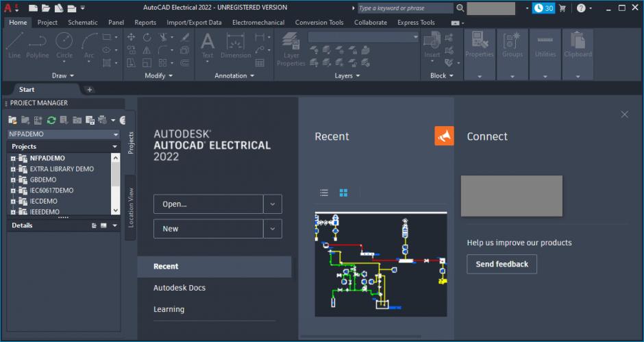Open the Import/Export Data tab

pos(194,23)
